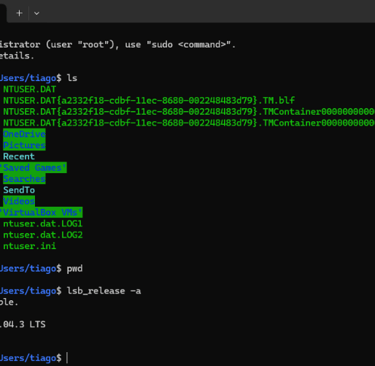375x366 pixels.
Task: Click the ntuser.dat.LOG1 file name
Action: pyautogui.click(x=43, y=224)
